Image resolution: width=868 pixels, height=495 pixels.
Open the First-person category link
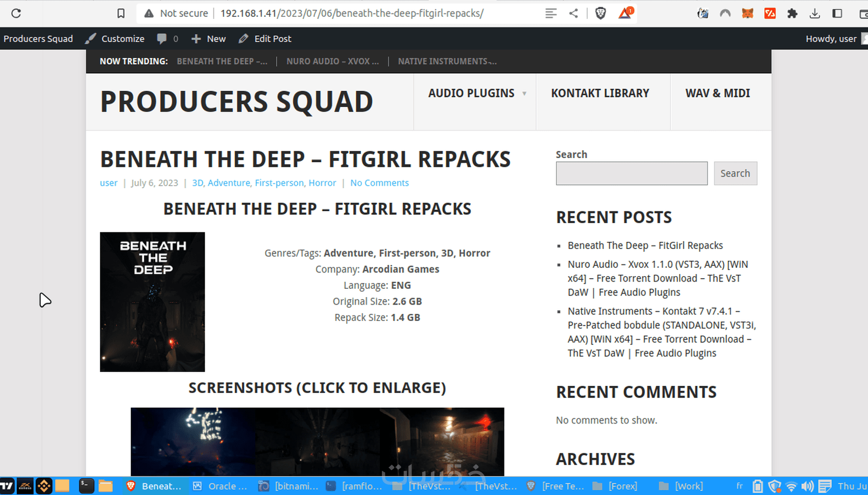(x=279, y=183)
